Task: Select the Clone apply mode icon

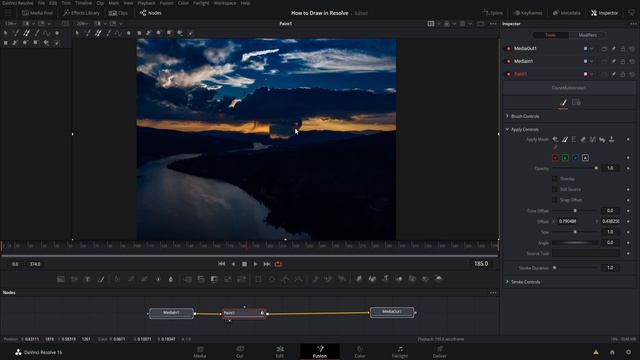Action: click(x=564, y=140)
